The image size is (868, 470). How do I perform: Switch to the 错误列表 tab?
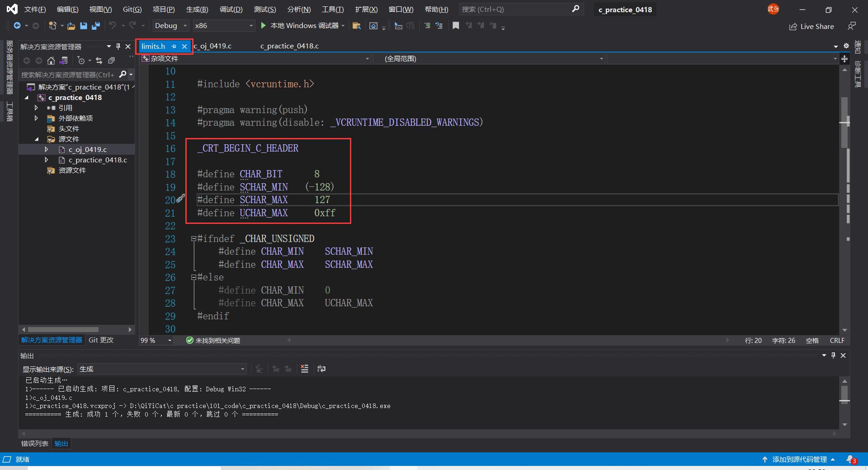[35, 443]
